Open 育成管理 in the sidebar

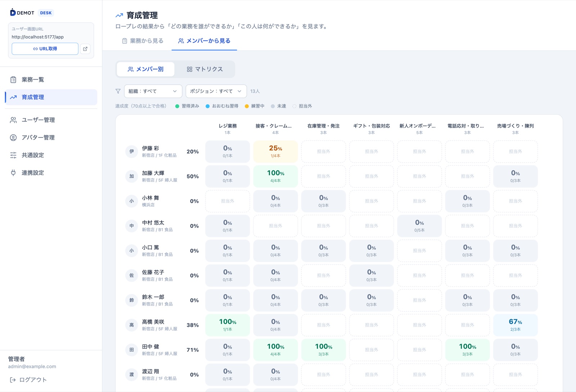coord(51,97)
